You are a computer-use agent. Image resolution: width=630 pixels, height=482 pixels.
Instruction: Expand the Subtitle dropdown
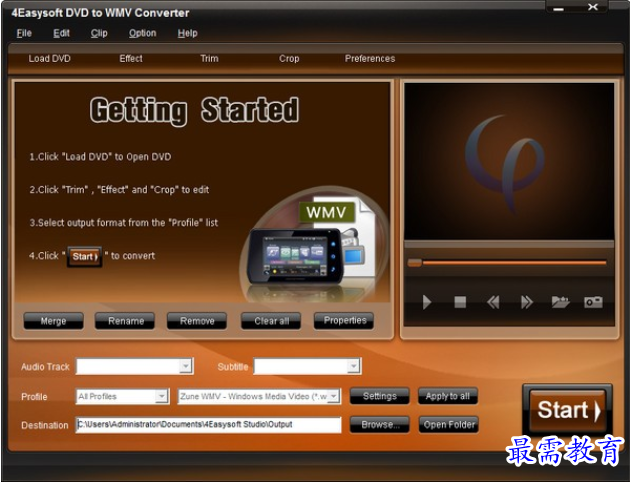click(353, 366)
